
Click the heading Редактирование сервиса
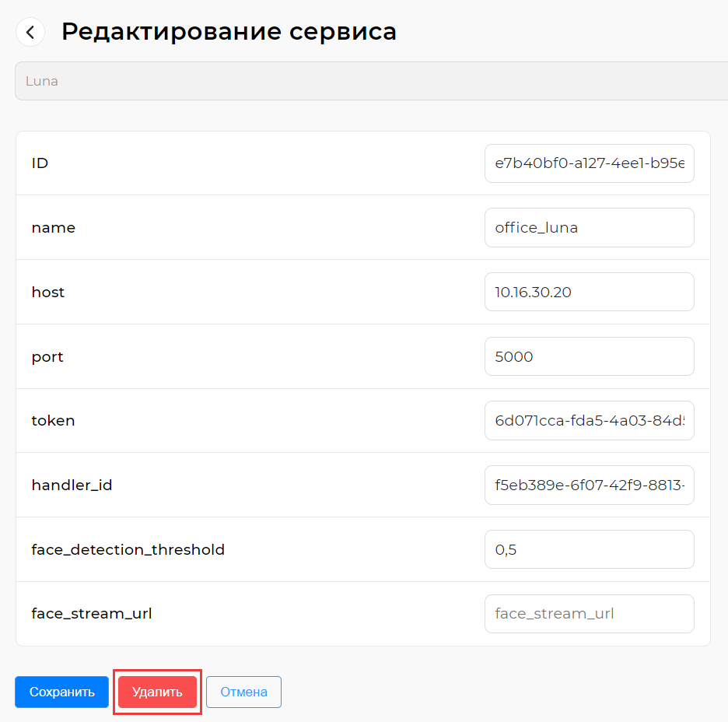tap(229, 32)
